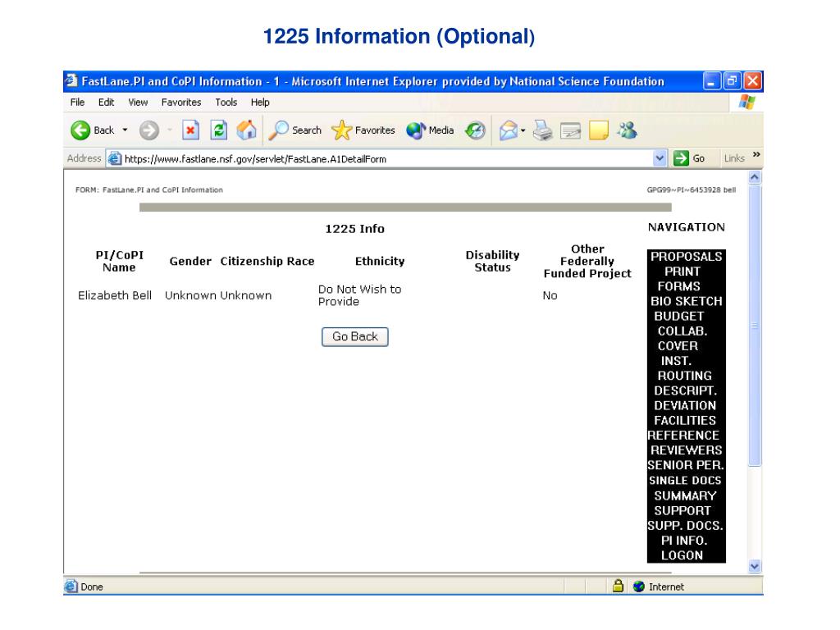The image size is (840, 630).
Task: Open FACILITIES navigation link
Action: (x=685, y=421)
